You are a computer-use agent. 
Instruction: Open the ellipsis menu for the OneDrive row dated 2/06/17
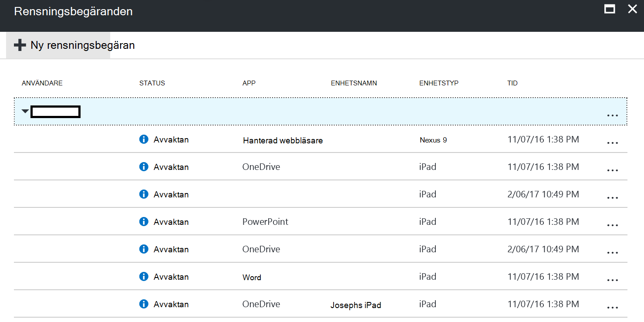[x=612, y=252]
